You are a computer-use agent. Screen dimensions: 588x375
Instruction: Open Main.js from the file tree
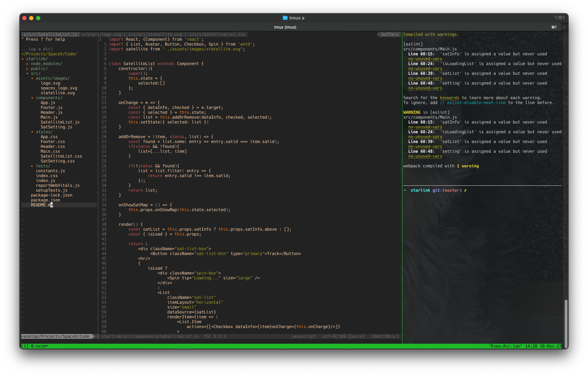click(49, 117)
